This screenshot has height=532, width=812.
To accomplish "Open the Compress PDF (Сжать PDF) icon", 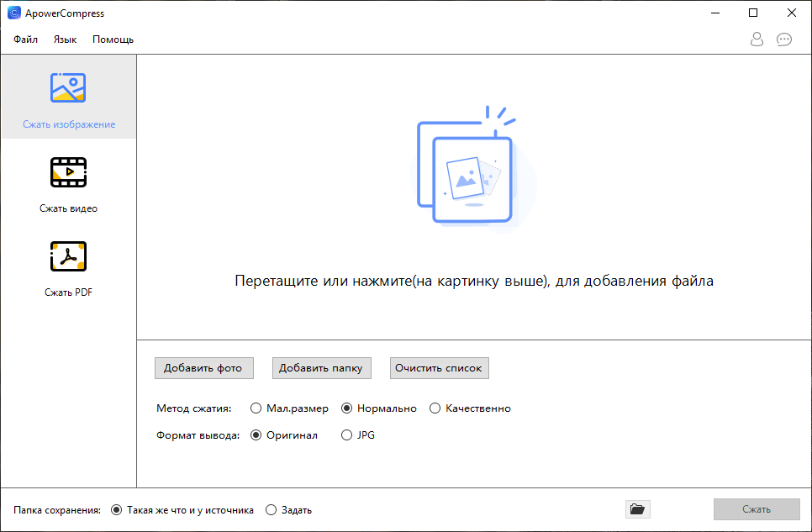I will [x=68, y=256].
